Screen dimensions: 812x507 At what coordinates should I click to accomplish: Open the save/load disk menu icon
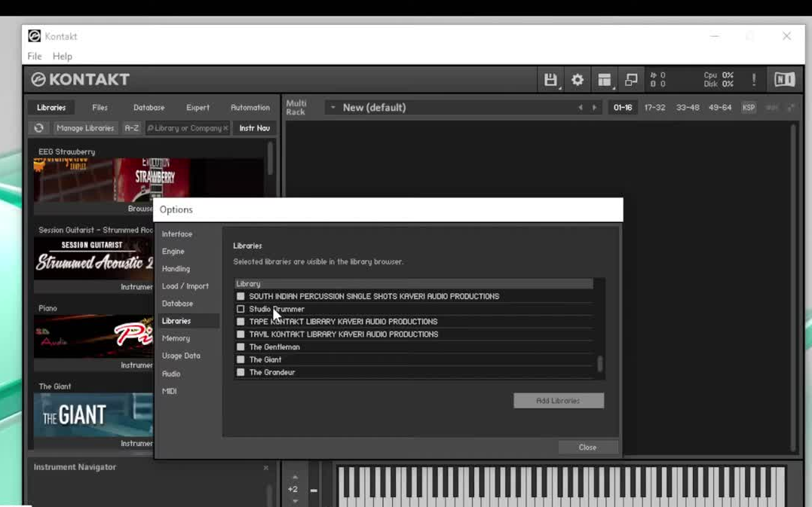coord(550,80)
